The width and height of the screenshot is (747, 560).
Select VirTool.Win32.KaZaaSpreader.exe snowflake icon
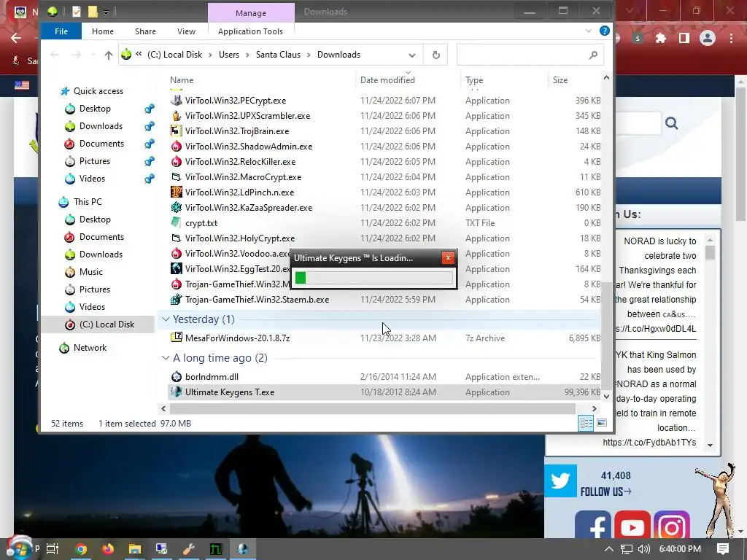[x=177, y=208]
